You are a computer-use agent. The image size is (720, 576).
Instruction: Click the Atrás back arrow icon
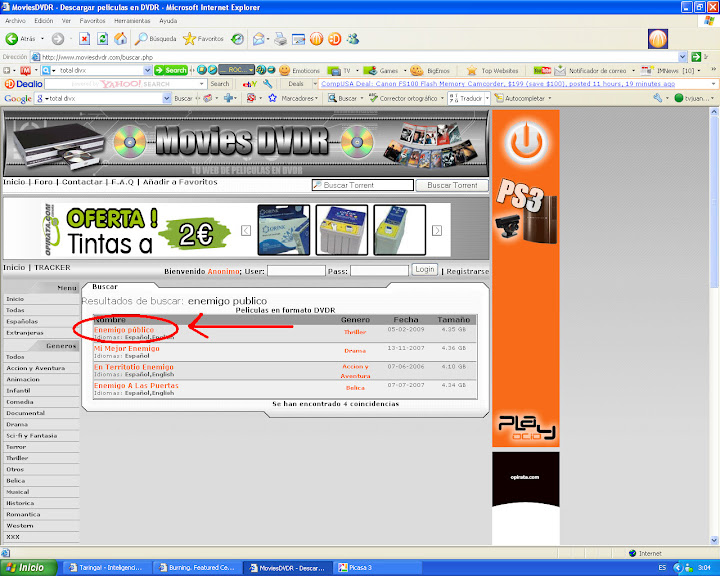tap(11, 39)
